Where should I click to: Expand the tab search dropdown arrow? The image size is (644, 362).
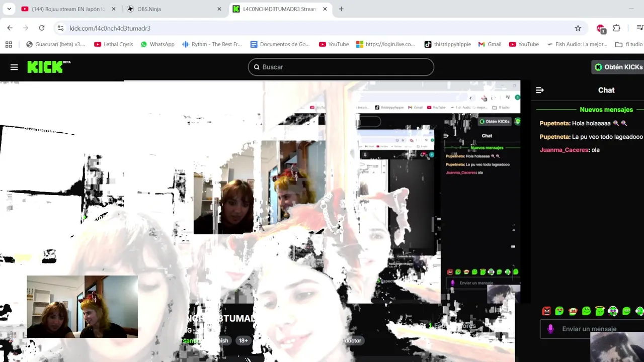tap(9, 9)
